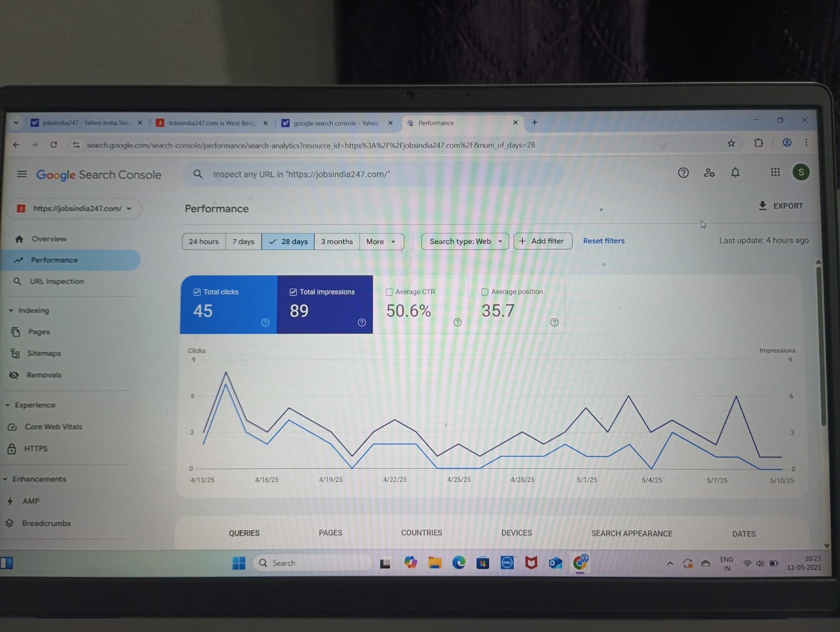Open McAfee from taskbar
Screen dimensions: 840x632
point(531,563)
